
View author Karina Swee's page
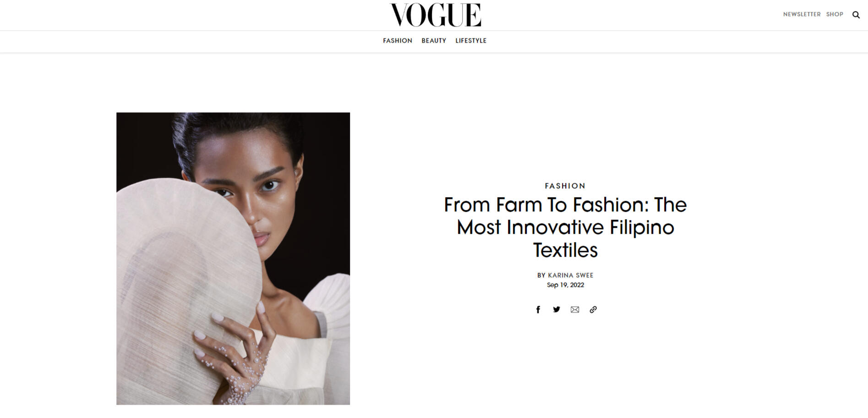(571, 275)
